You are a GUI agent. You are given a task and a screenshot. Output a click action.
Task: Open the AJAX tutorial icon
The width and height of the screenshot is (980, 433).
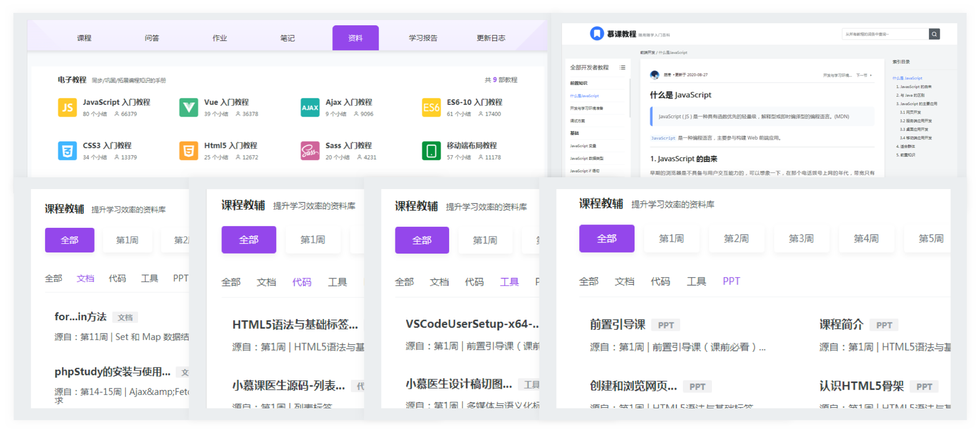310,107
